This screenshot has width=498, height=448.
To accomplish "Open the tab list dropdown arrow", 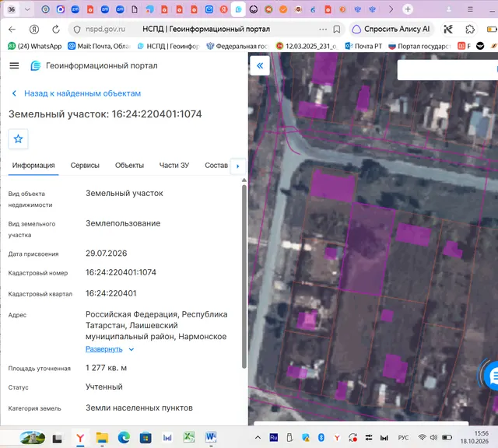I will [27, 9].
